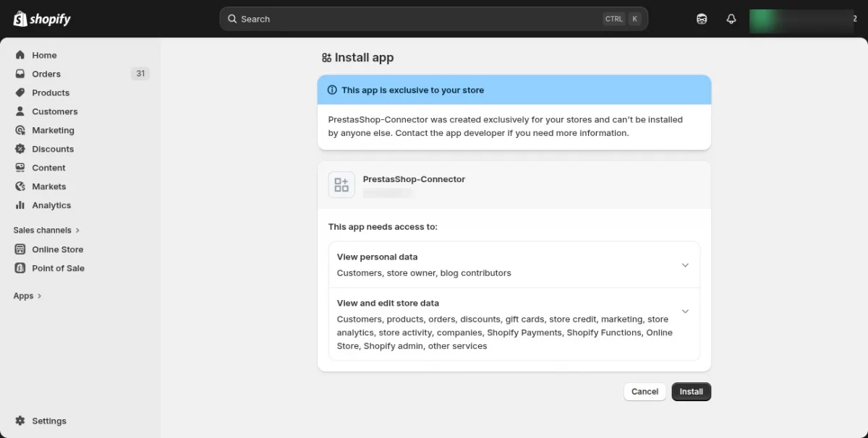
Task: Expand the Sales channels section
Action: 46,230
